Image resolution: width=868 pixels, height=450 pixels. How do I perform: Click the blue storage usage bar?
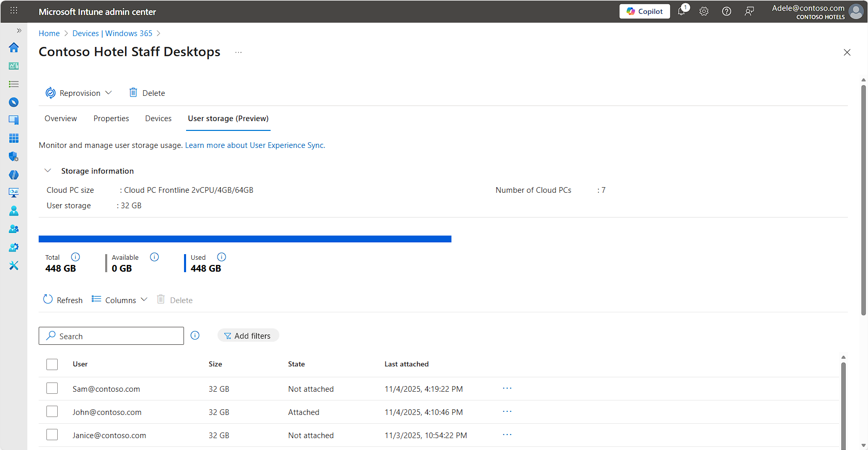click(245, 239)
